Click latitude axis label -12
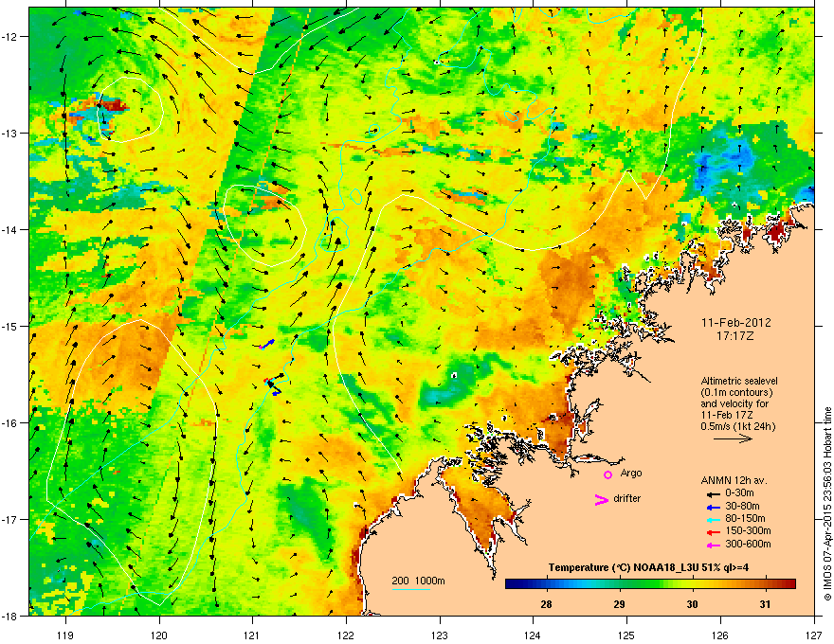834x644 pixels. 10,37
